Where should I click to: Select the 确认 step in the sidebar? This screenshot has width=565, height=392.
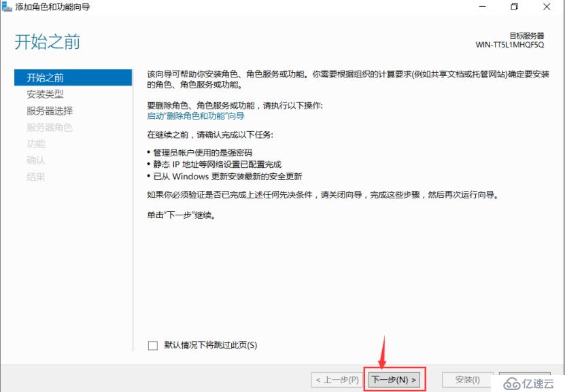pyautogui.click(x=36, y=160)
